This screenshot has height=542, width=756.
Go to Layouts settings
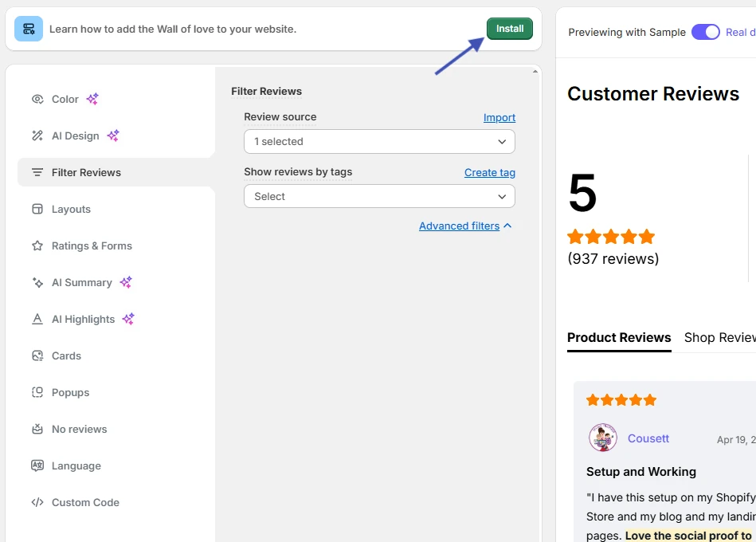click(71, 209)
